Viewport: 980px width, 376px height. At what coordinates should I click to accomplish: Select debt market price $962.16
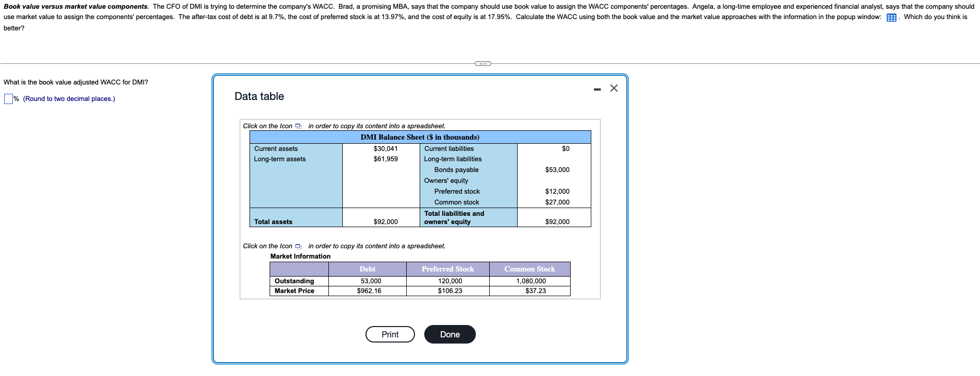[369, 291]
